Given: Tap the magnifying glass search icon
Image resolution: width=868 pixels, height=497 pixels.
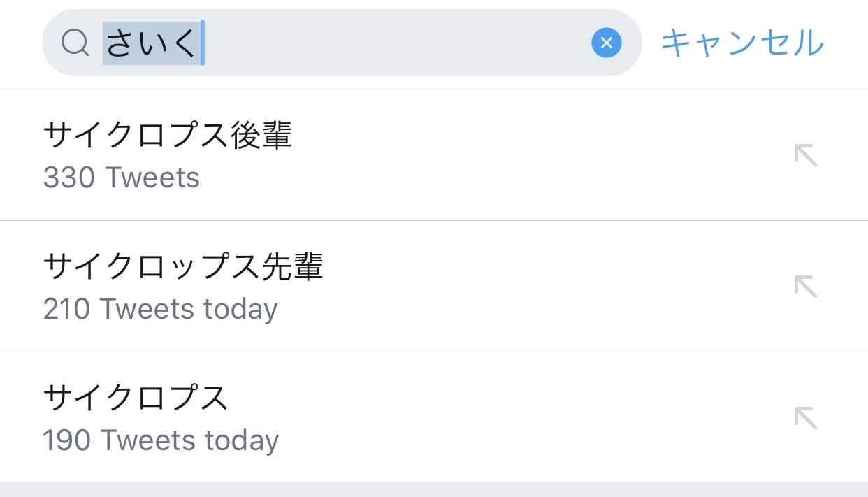Looking at the screenshot, I should (75, 43).
